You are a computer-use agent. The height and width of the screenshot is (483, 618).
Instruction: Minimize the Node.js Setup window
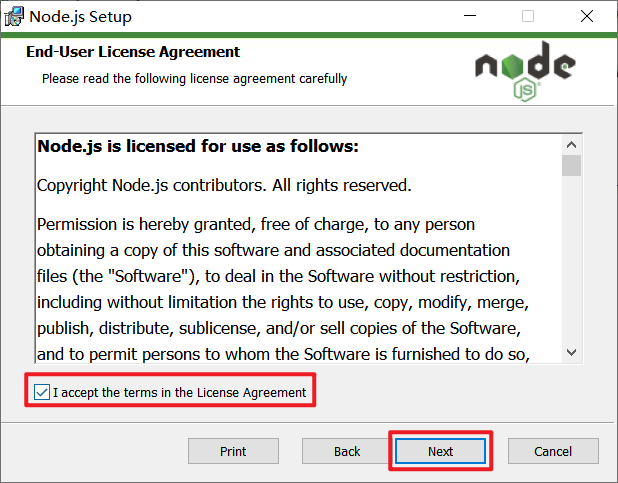470,16
